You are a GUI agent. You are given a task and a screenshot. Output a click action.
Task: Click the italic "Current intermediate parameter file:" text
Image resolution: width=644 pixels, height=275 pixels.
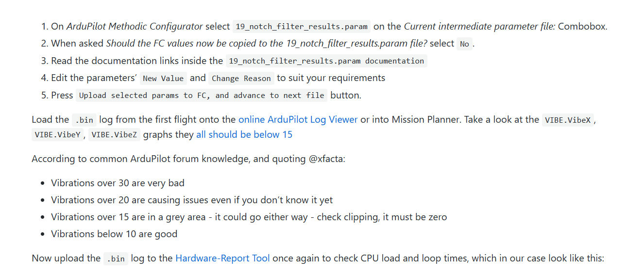pos(479,27)
